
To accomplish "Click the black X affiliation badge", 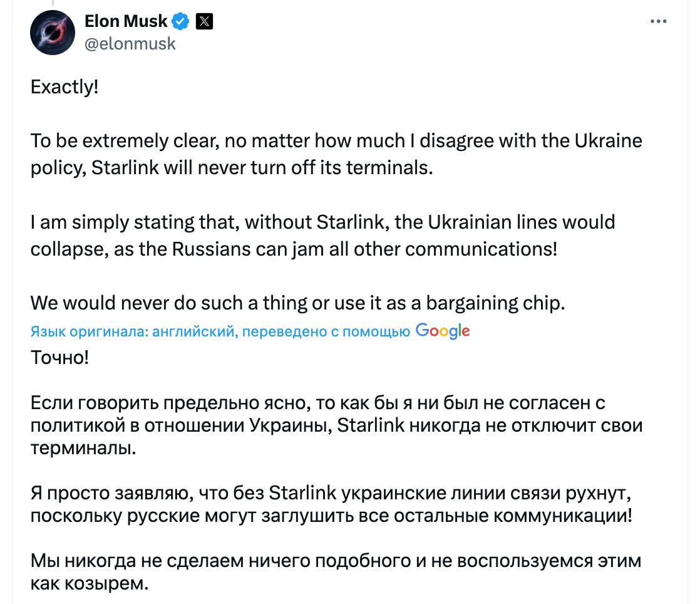I will [205, 22].
